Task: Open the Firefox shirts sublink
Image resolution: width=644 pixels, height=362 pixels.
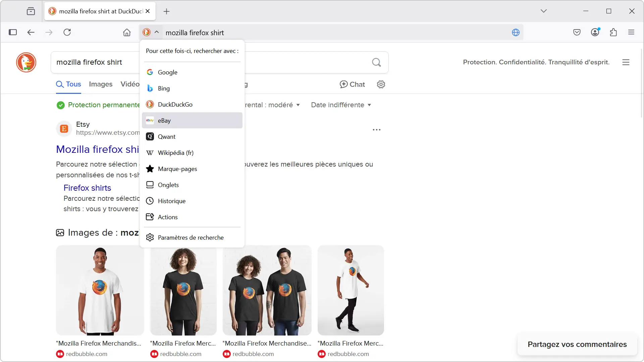Action: click(x=87, y=188)
